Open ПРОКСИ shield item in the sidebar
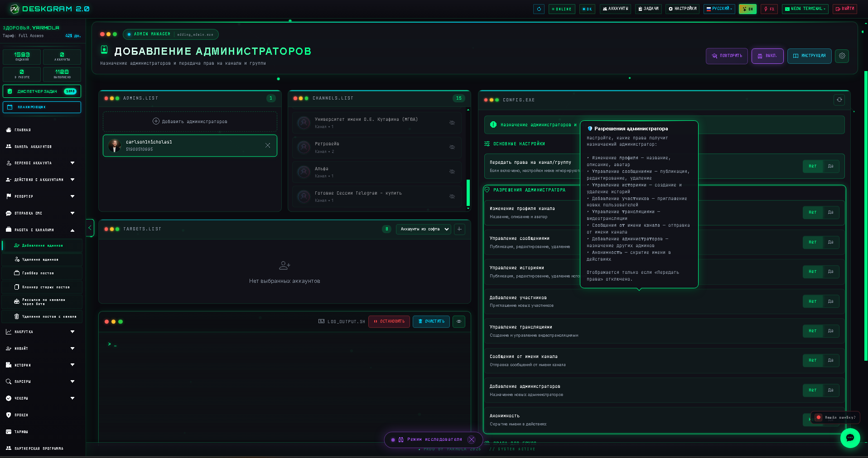868x458 pixels. click(21, 415)
